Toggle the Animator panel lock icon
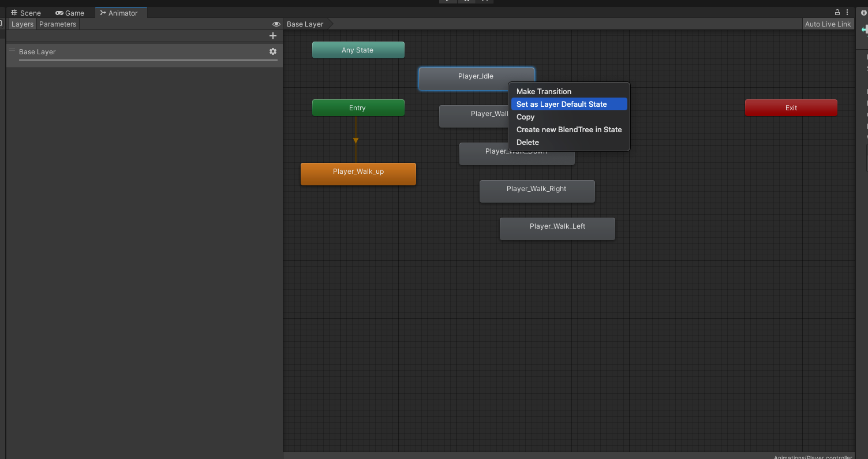The height and width of the screenshot is (459, 868). [837, 12]
